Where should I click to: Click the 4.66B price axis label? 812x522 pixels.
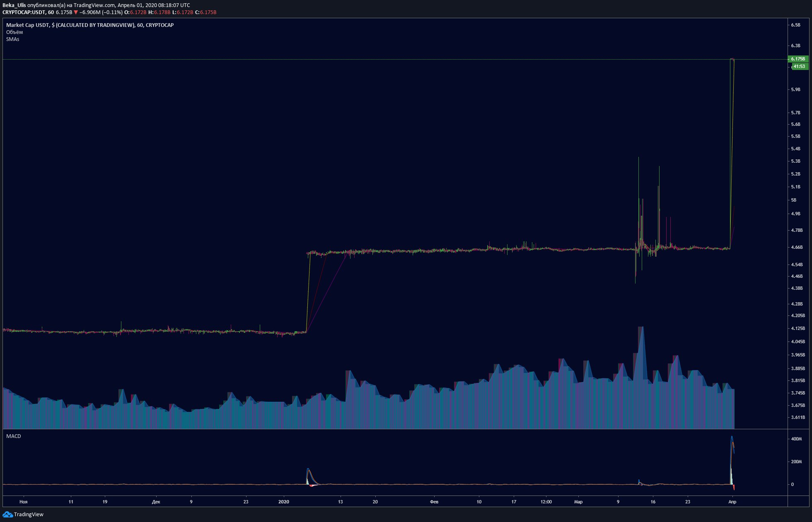pyautogui.click(x=797, y=248)
